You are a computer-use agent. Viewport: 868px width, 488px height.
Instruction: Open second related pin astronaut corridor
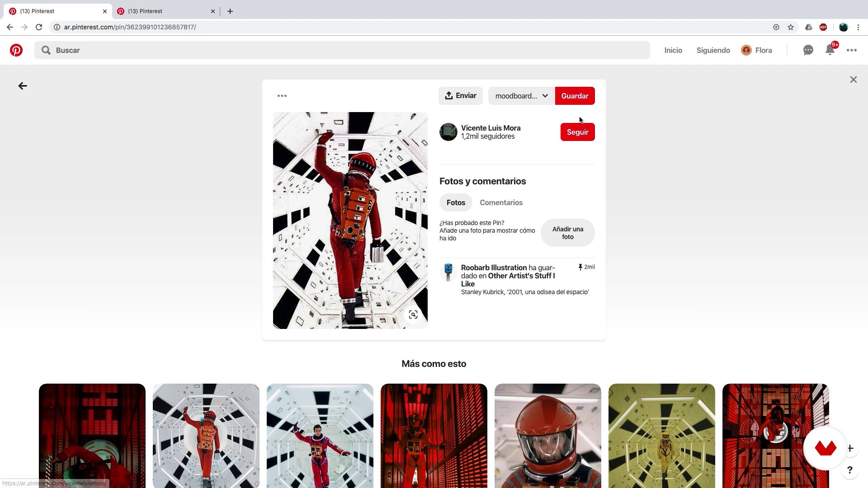[206, 436]
